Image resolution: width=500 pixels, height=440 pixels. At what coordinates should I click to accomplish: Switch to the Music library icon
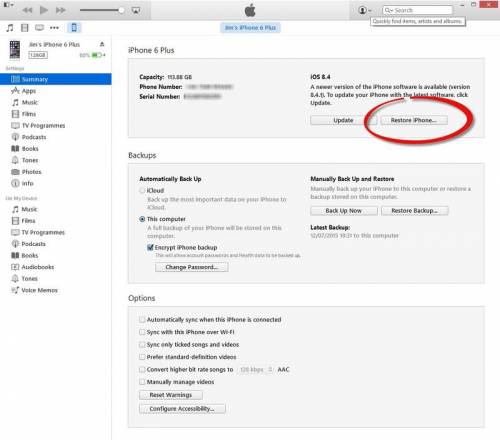pos(10,28)
